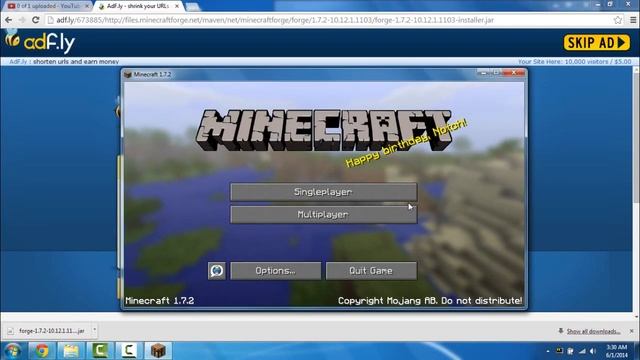This screenshot has width=640, height=360.
Task: Click Show all downloads link
Action: pos(593,331)
